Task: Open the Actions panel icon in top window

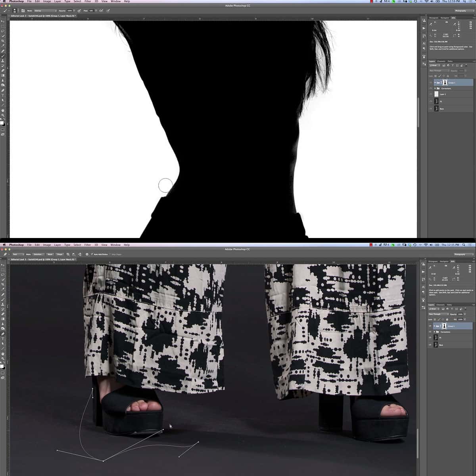Action: [x=424, y=28]
